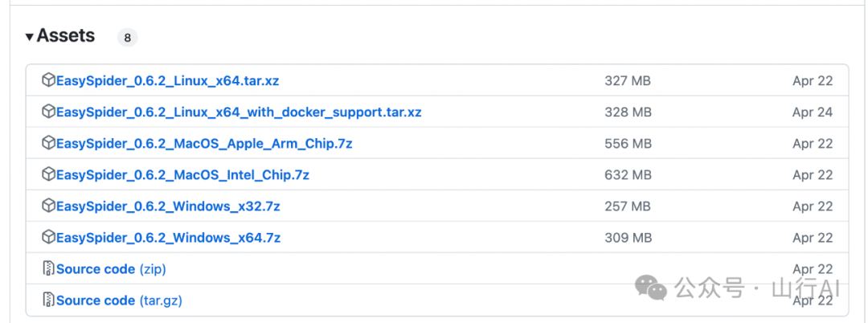Click the Assets heading text
The image size is (868, 323).
66,36
